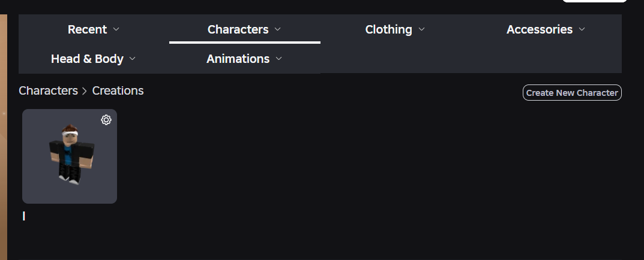Click Characters in the breadcrumb path
Image resolution: width=644 pixels, height=260 pixels.
pyautogui.click(x=48, y=90)
